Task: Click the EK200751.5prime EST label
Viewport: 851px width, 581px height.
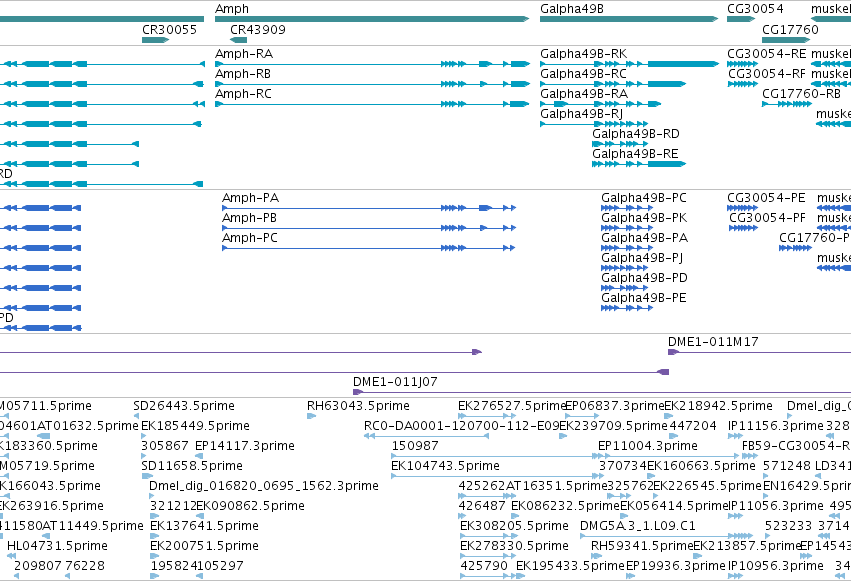Action: click(204, 546)
